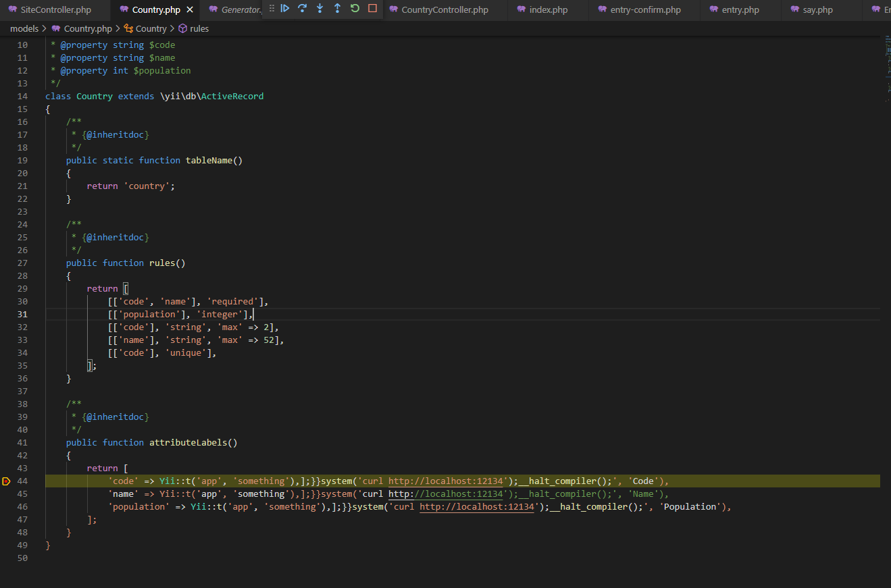Expand the models breadcrumb

(x=24, y=29)
